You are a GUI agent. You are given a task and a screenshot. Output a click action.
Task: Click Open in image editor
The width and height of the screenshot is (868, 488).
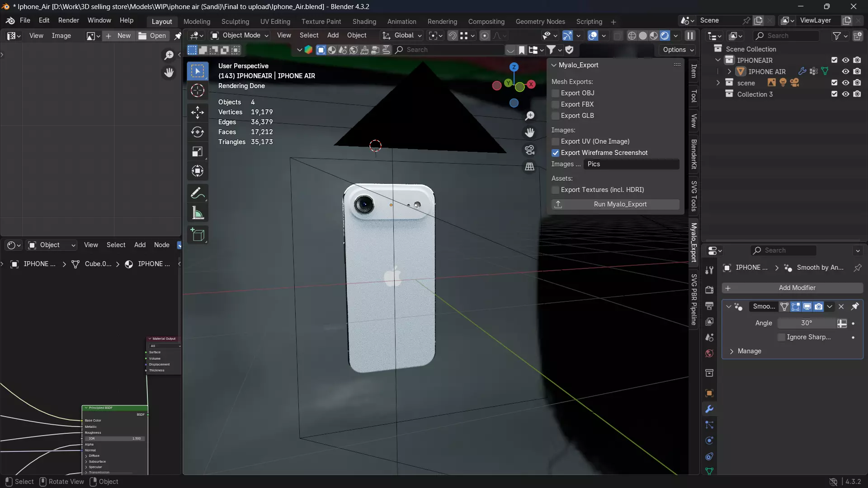[152, 36]
